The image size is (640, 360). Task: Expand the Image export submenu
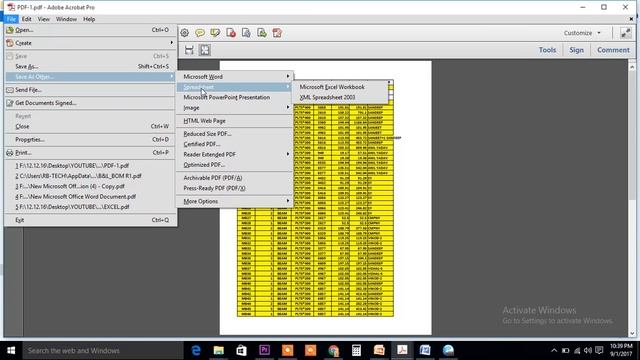click(235, 108)
